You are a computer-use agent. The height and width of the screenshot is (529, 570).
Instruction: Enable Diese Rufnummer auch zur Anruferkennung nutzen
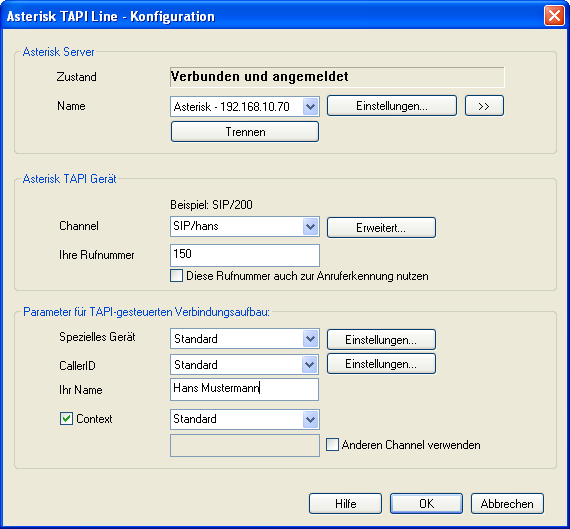point(177,276)
